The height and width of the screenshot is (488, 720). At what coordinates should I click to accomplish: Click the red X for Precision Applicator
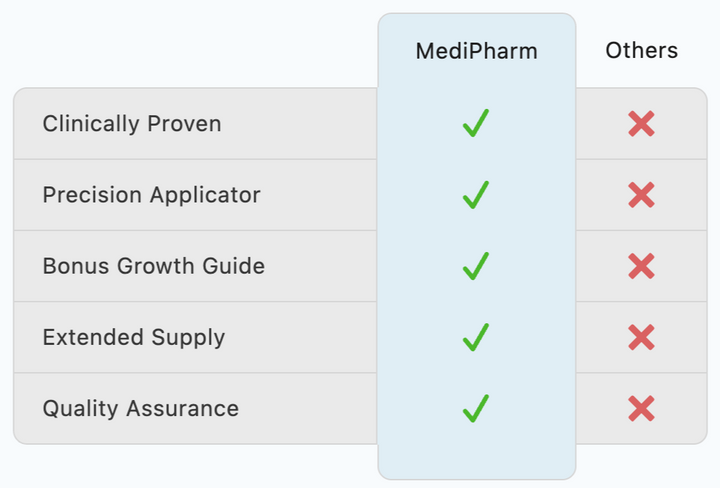pos(641,195)
